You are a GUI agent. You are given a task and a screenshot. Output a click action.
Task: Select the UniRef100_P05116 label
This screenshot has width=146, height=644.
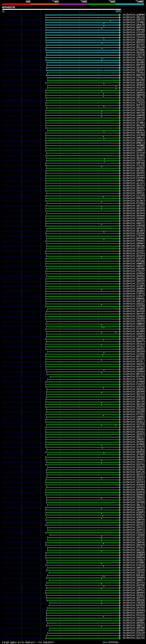(134, 565)
